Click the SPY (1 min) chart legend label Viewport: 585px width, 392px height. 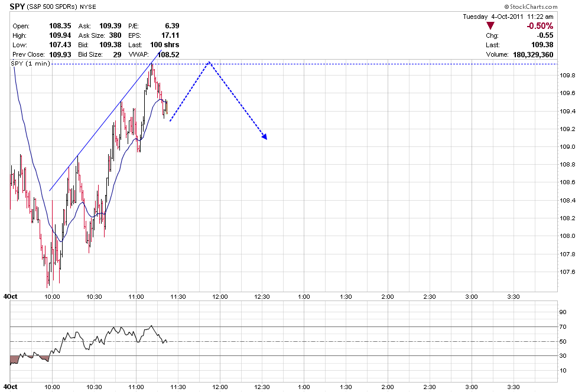point(30,64)
